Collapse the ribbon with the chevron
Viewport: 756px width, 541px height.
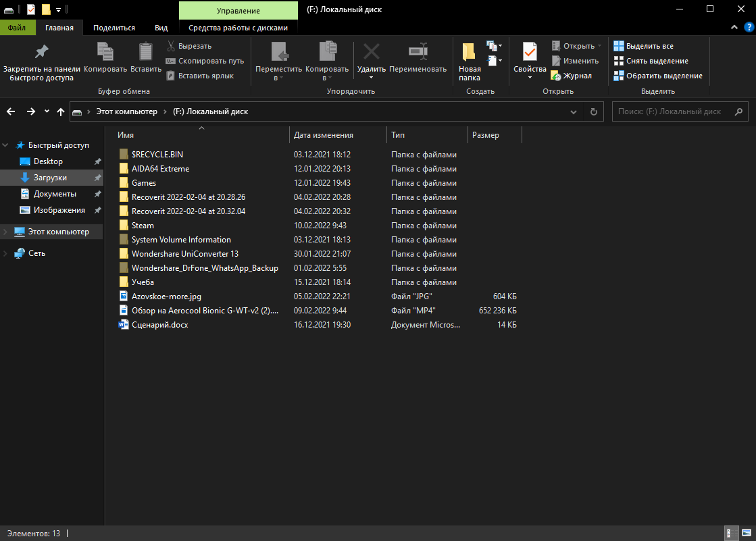[x=734, y=28]
